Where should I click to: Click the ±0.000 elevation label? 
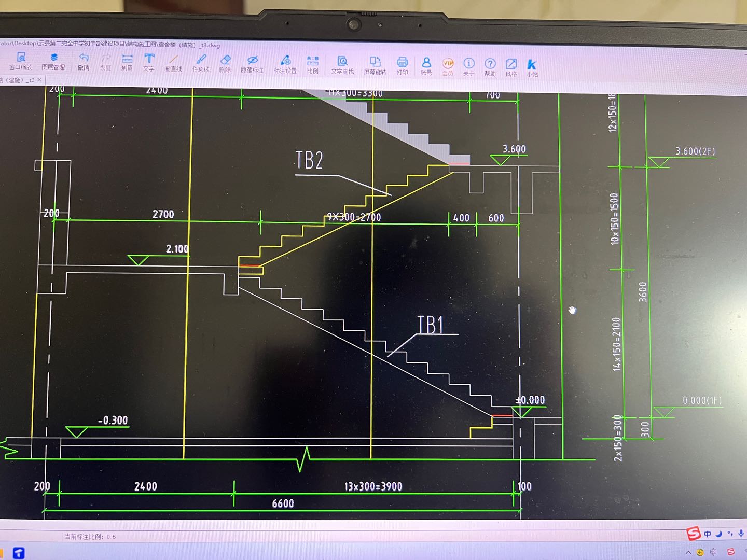pos(530,400)
